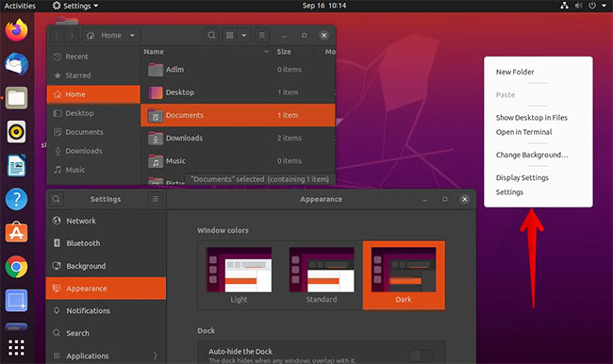This screenshot has width=613, height=364.
Task: Open the screenshot tool in the dock
Action: (16, 300)
